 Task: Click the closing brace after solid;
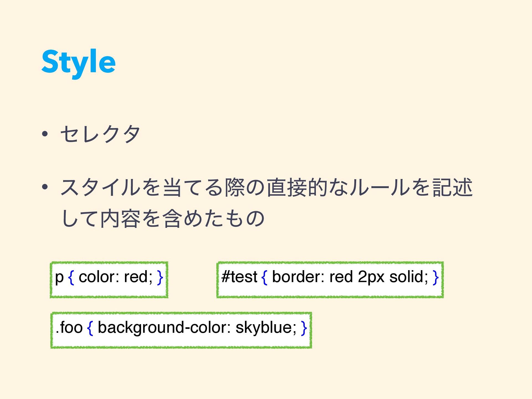[436, 277]
